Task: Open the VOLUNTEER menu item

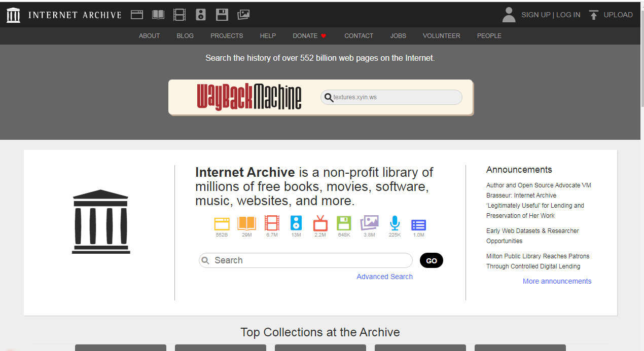Action: click(441, 36)
